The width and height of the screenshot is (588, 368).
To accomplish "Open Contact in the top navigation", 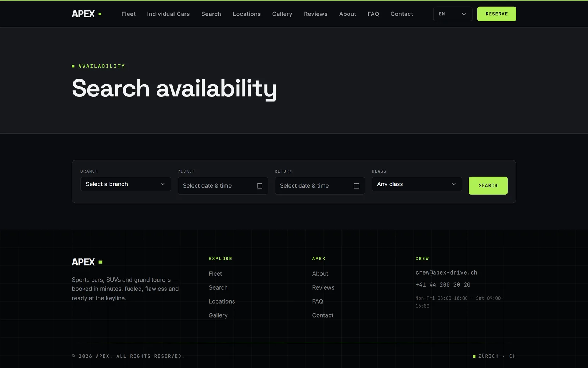I will pos(402,14).
